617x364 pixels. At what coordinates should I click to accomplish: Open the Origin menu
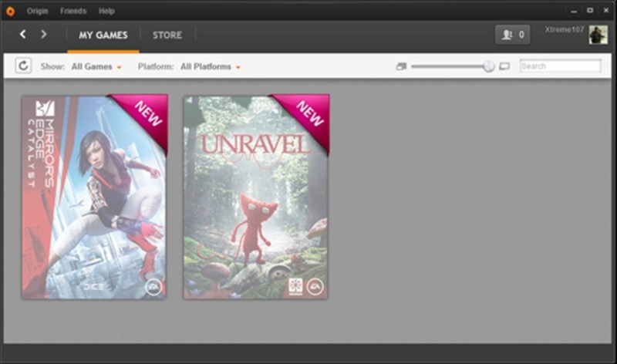37,11
